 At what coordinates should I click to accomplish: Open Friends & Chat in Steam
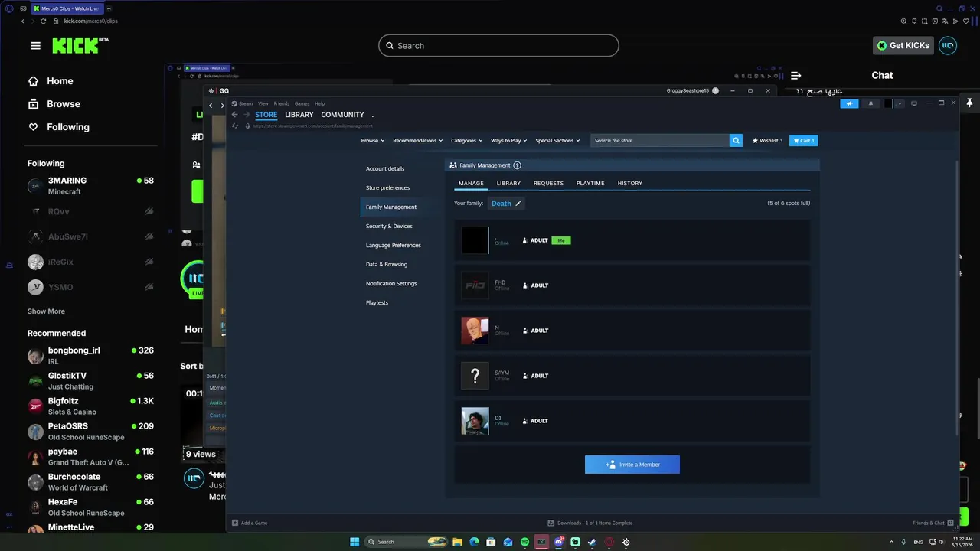point(933,523)
